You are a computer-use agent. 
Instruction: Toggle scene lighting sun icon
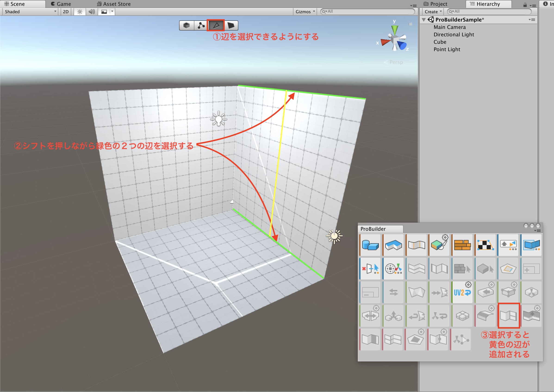[80, 12]
